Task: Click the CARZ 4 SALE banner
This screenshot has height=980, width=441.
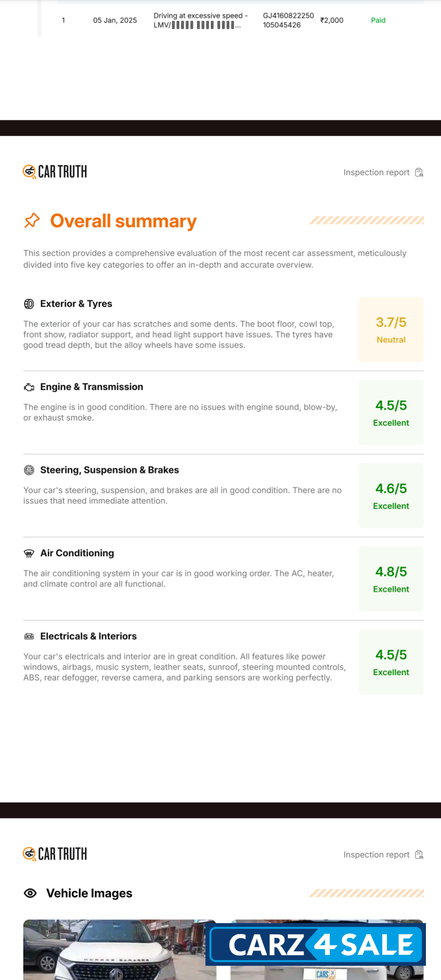Action: (x=316, y=945)
